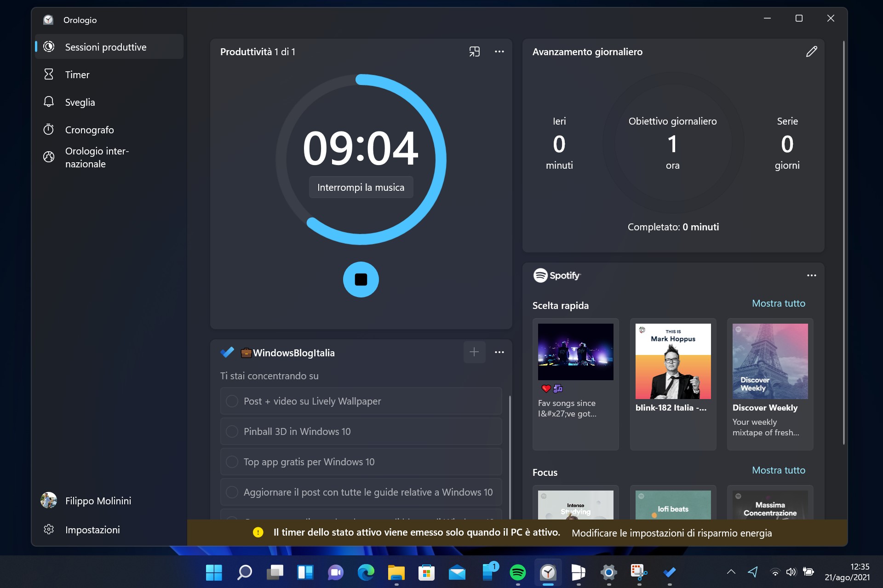Toggle checkbox for Pinball 3D in Windows 10

(x=232, y=431)
